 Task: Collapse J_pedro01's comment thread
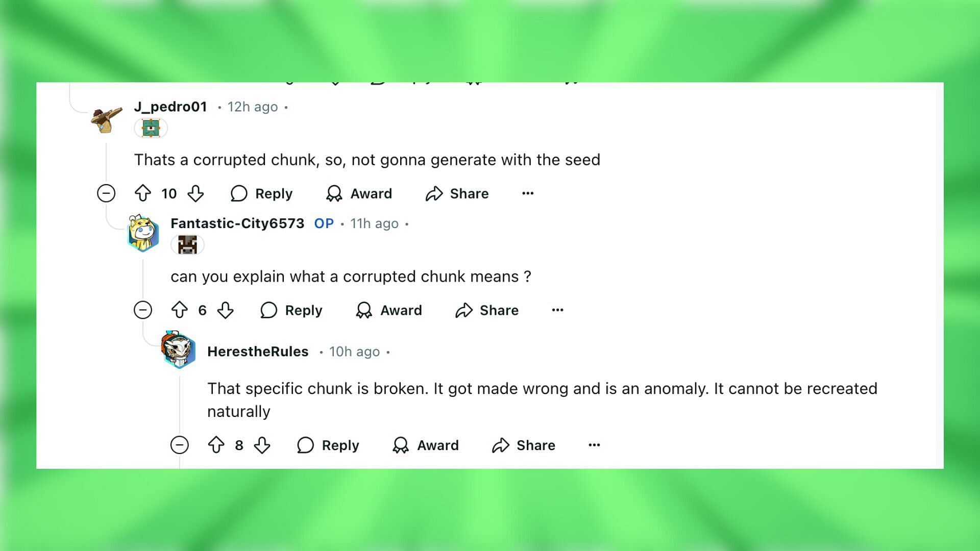(106, 193)
